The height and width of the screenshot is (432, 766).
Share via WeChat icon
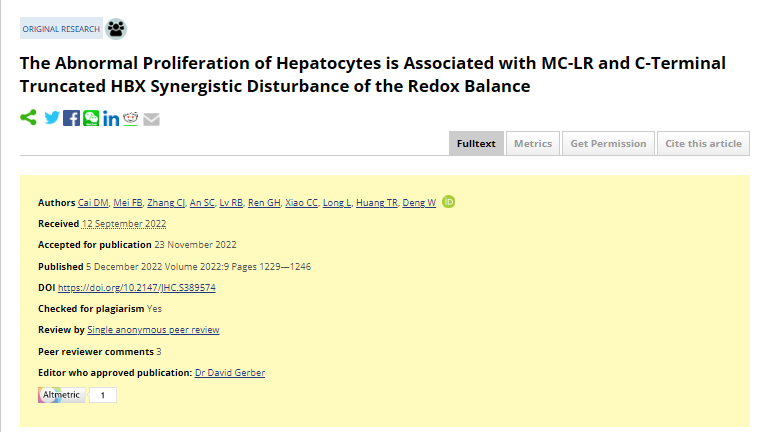pos(91,118)
